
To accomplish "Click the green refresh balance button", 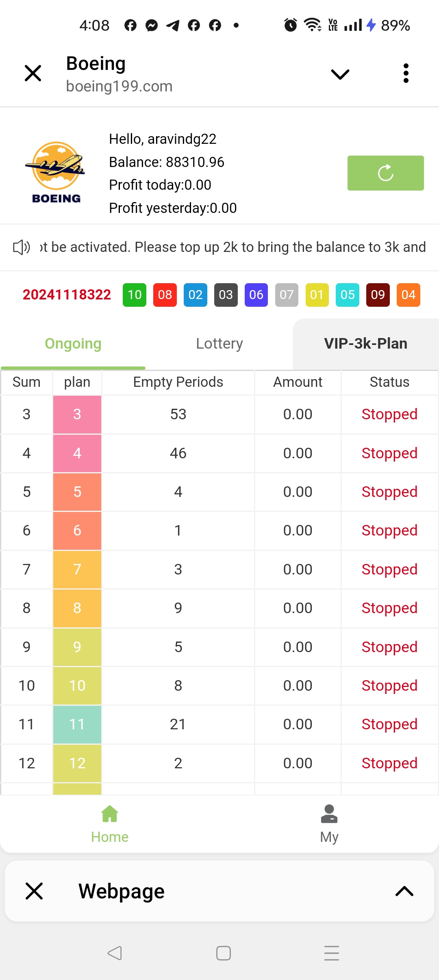I will coord(385,173).
